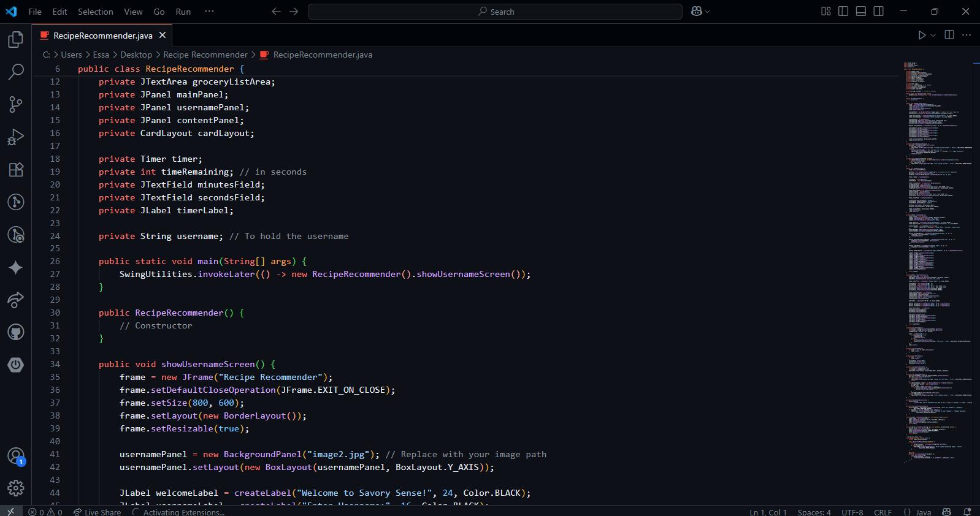Toggle the secondary side bar layout button

(x=879, y=12)
